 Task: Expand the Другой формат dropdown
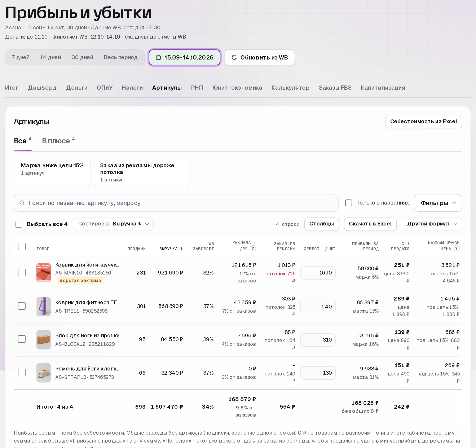tap(432, 224)
